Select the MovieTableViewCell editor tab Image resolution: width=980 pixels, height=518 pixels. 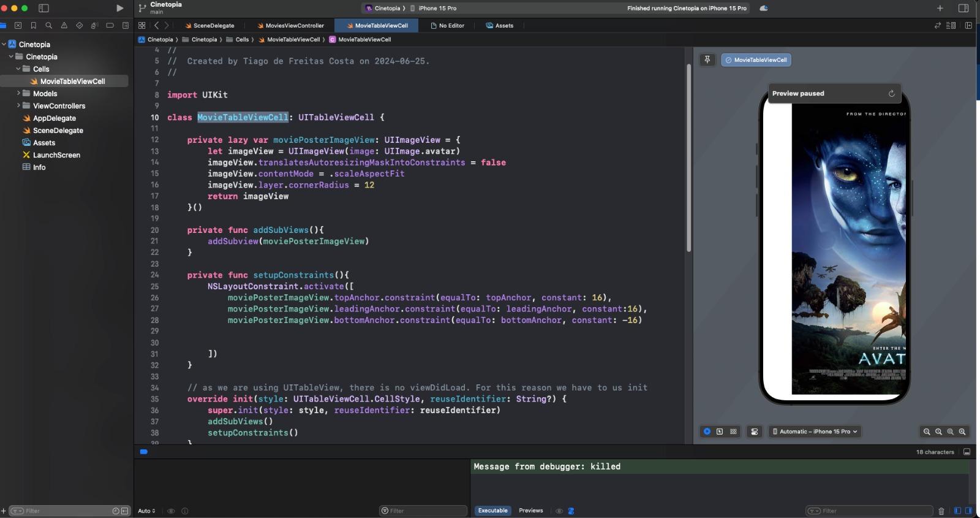pos(377,25)
